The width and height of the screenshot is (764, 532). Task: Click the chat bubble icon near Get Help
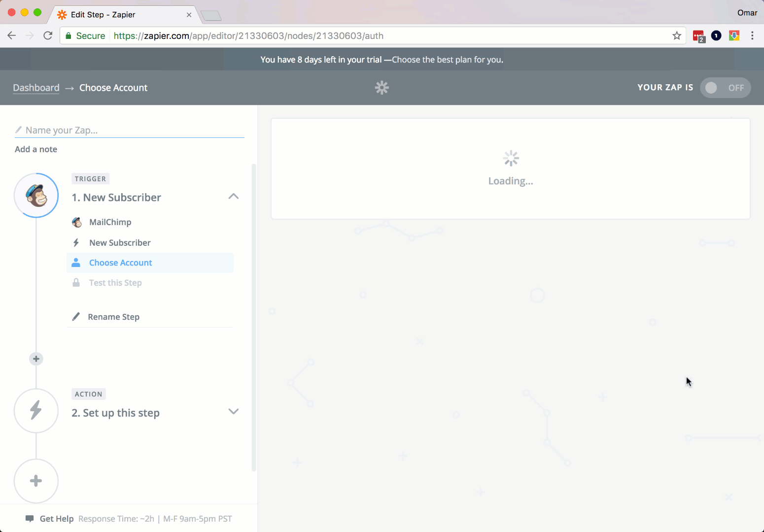click(30, 519)
